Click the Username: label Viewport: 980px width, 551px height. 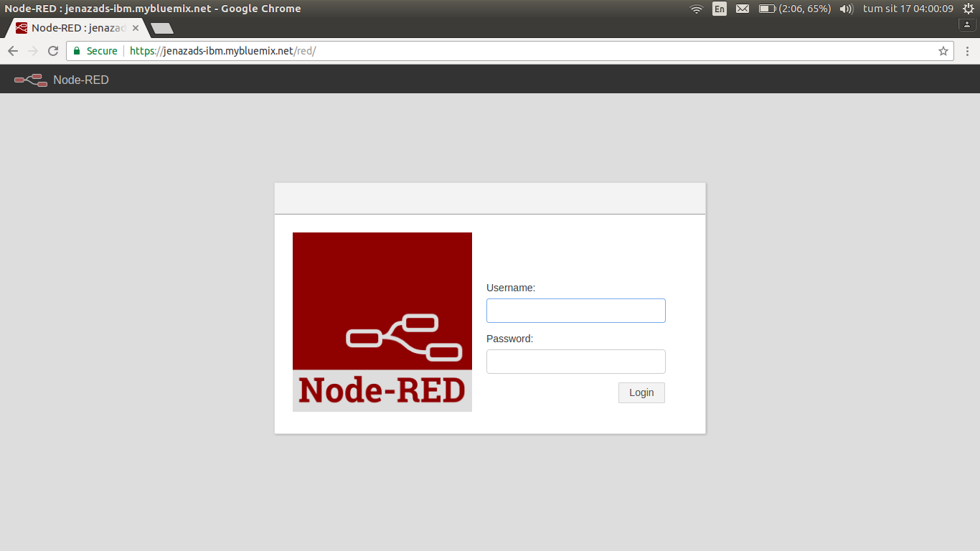(x=511, y=288)
